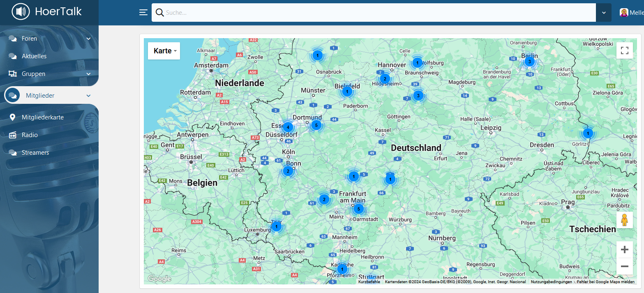
Task: Click Fehler bei Google Maps melden link
Action: [x=605, y=282]
